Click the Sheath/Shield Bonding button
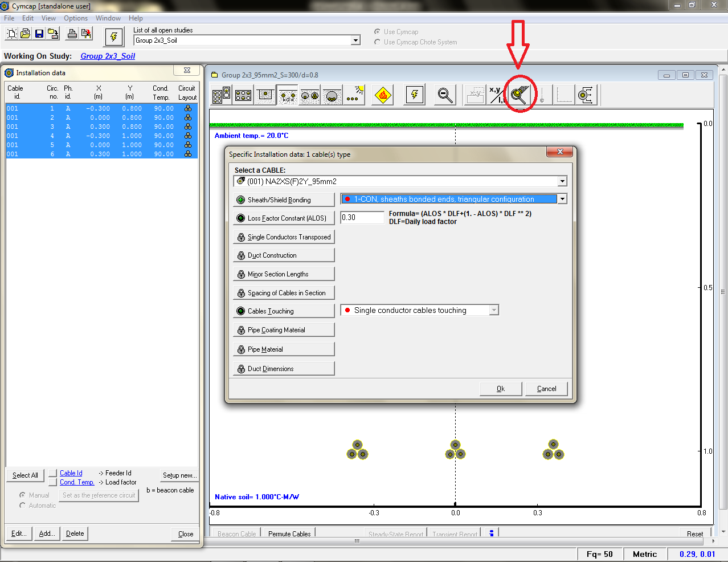 [284, 200]
